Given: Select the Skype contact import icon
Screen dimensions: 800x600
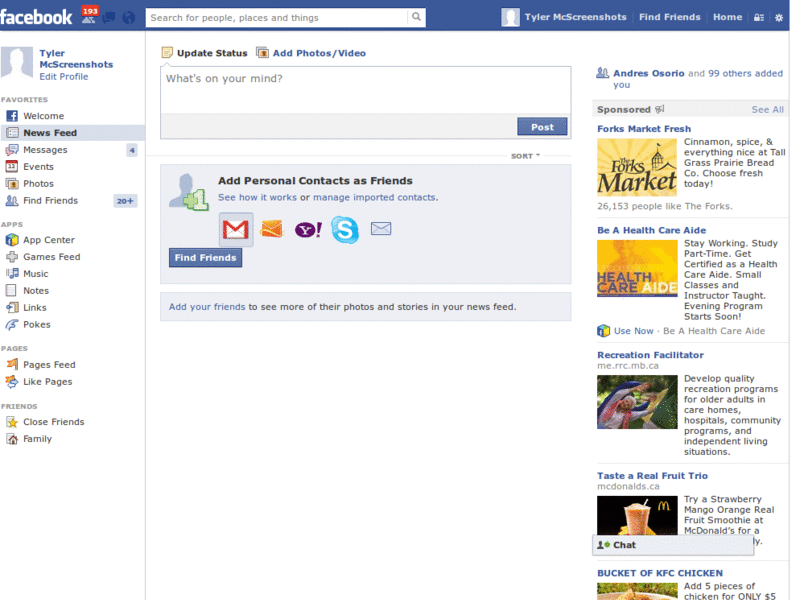Looking at the screenshot, I should pos(345,229).
